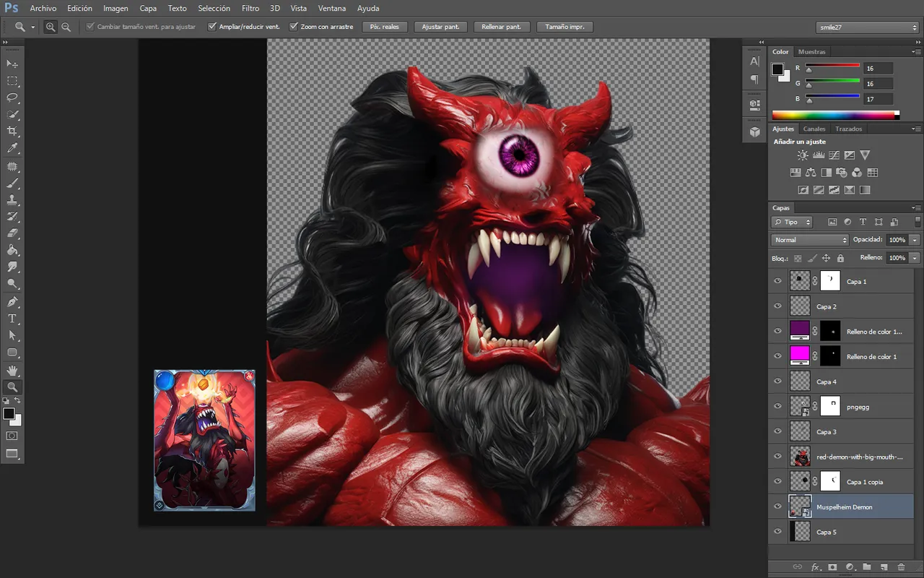This screenshot has height=578, width=924.
Task: Select the Lasso tool
Action: pos(12,98)
